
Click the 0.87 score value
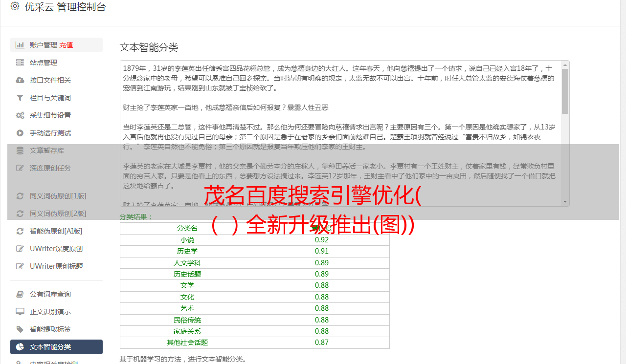click(x=322, y=343)
